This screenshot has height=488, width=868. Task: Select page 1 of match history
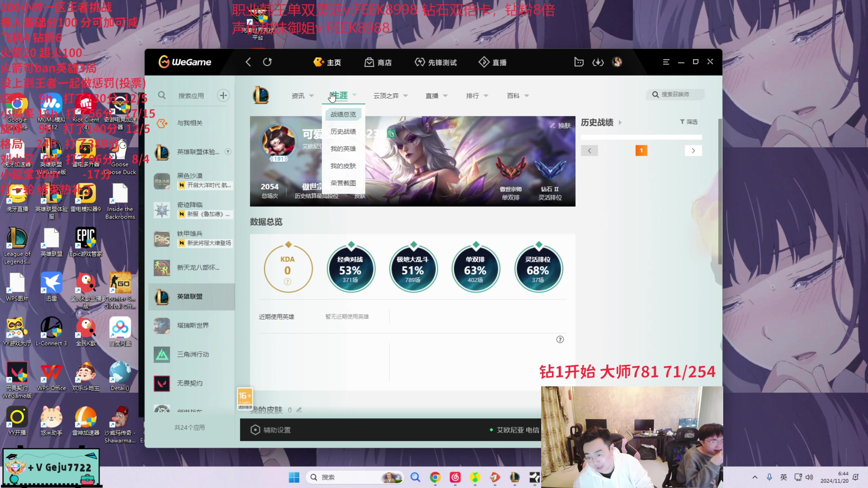point(641,150)
